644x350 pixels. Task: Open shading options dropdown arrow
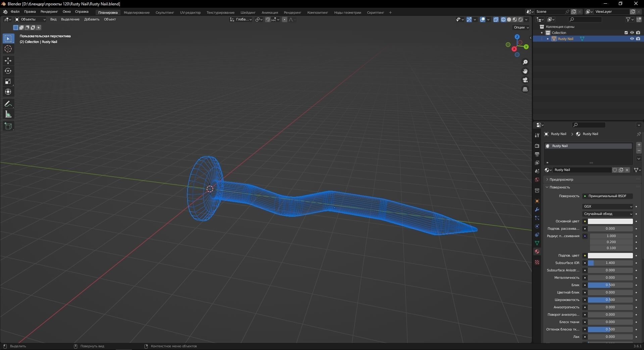point(527,19)
